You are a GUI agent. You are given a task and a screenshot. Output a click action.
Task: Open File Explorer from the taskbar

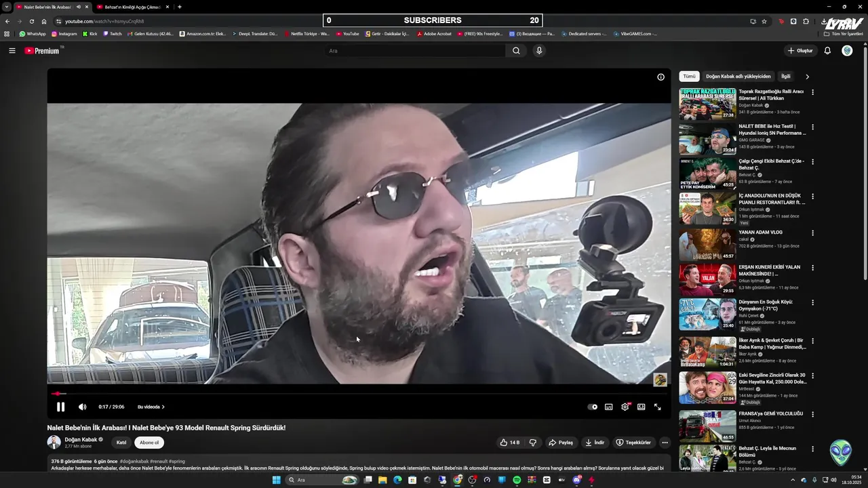(383, 480)
